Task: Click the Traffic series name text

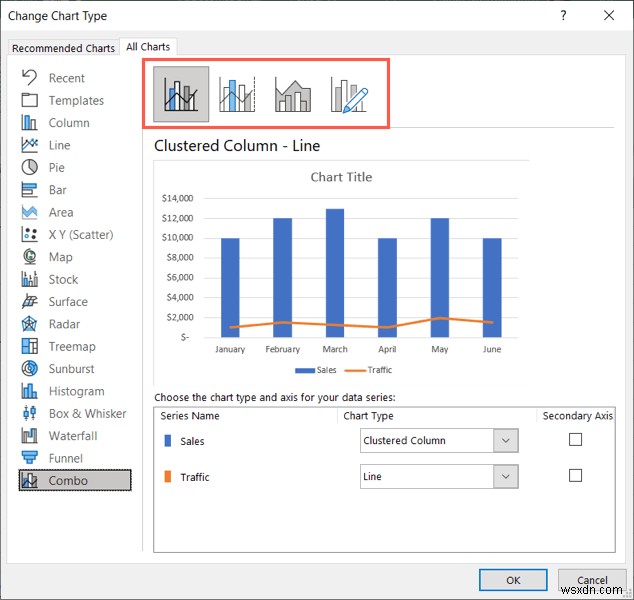Action: tap(195, 477)
